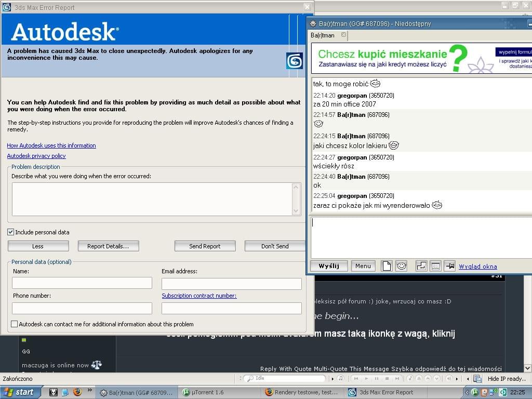Image resolution: width=532 pixels, height=399 pixels.
Task: Click the pause button in the player toolbar
Action: (377, 378)
